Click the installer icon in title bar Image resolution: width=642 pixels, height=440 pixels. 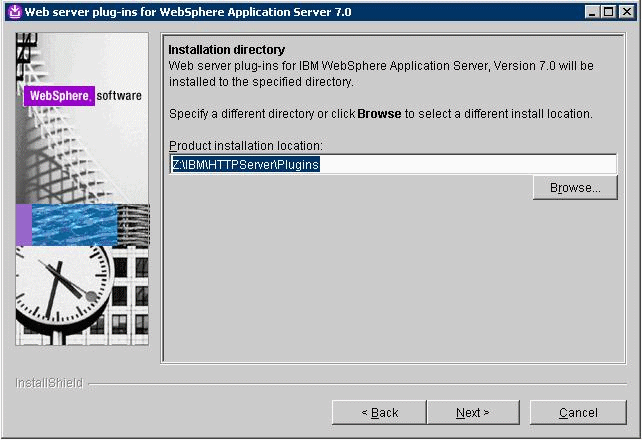point(15,12)
